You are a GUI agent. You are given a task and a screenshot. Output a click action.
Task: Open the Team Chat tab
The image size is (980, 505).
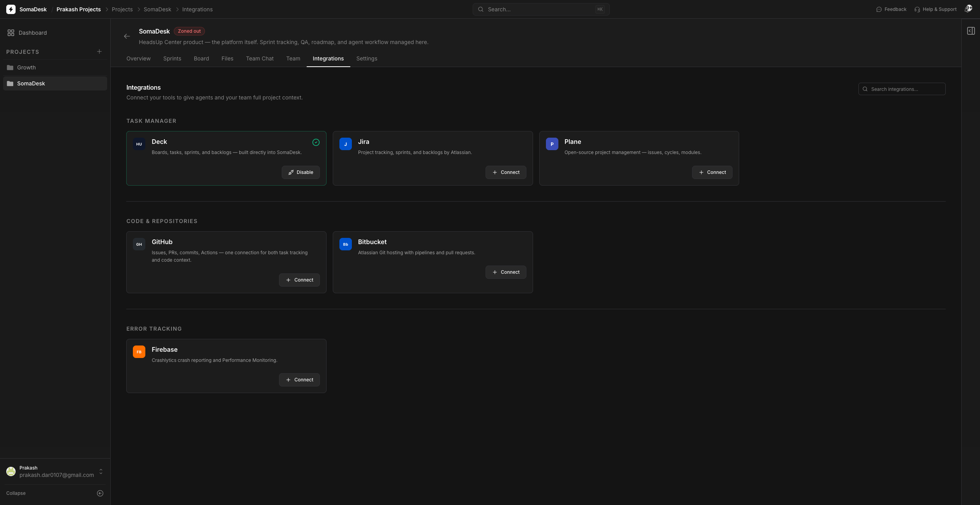tap(260, 58)
